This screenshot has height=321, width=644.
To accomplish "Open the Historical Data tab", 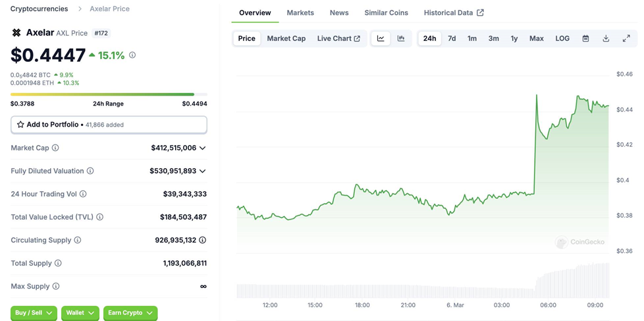I will coord(454,13).
